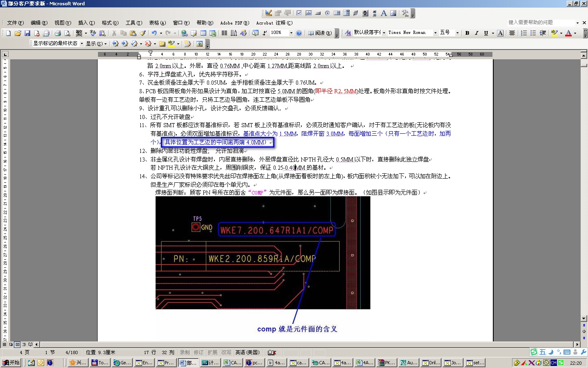Viewport: 588px width, 368px height.
Task: Insert an Excel worksheet
Action: coord(213,33)
